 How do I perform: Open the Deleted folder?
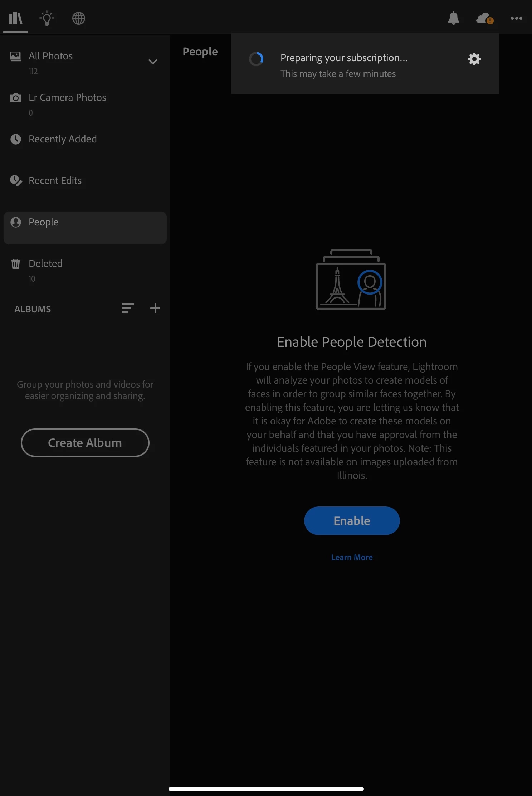[85, 270]
